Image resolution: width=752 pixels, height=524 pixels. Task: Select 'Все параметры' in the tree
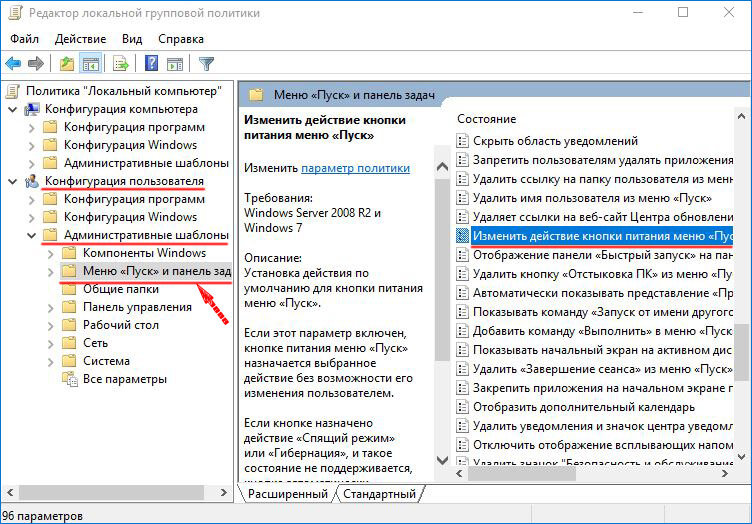(125, 379)
